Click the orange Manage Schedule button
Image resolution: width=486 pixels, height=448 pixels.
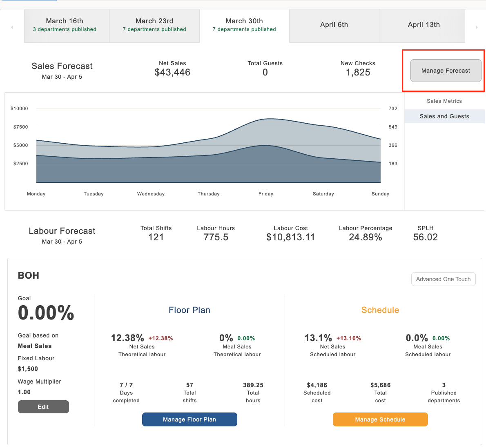380,419
